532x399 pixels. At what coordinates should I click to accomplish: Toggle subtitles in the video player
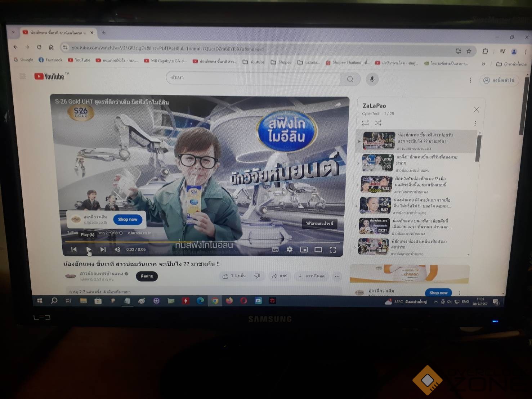[x=275, y=249]
